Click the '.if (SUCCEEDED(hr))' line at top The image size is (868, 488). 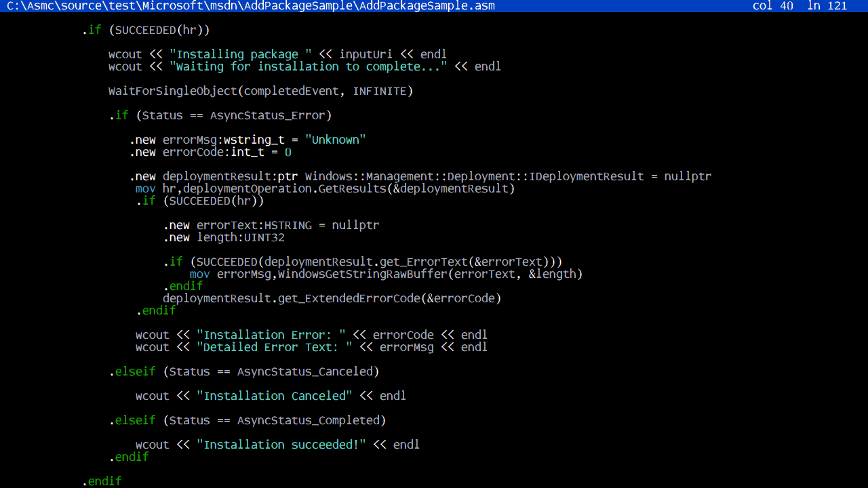[x=146, y=30]
